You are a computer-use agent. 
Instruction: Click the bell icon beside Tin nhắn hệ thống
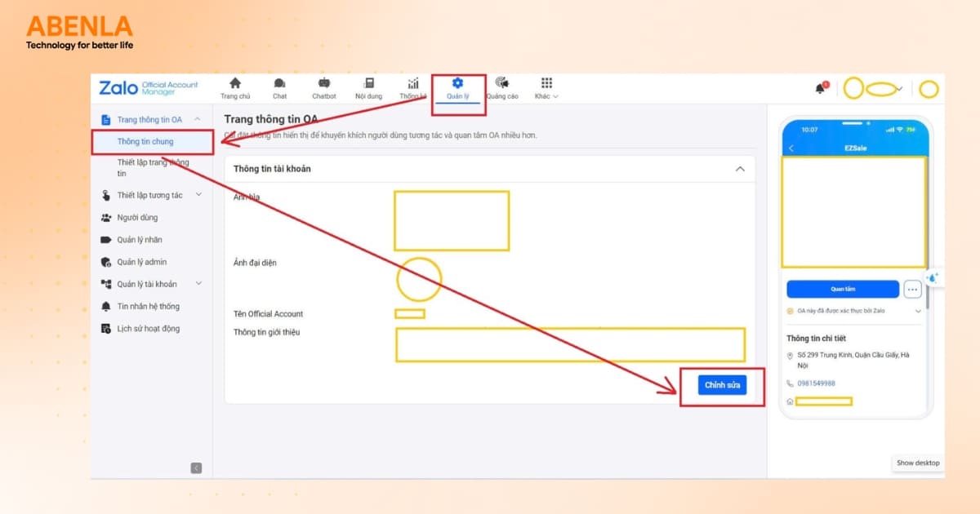tap(106, 307)
